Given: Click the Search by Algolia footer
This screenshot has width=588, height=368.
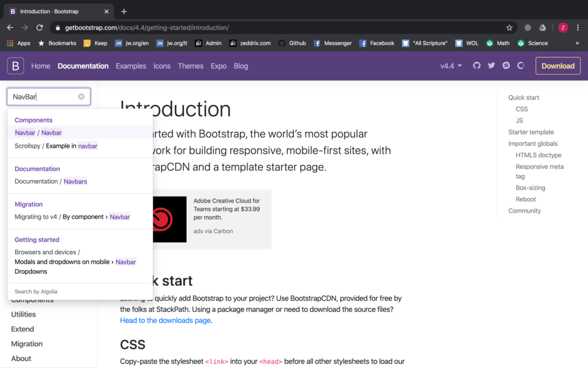Looking at the screenshot, I should pos(36,292).
